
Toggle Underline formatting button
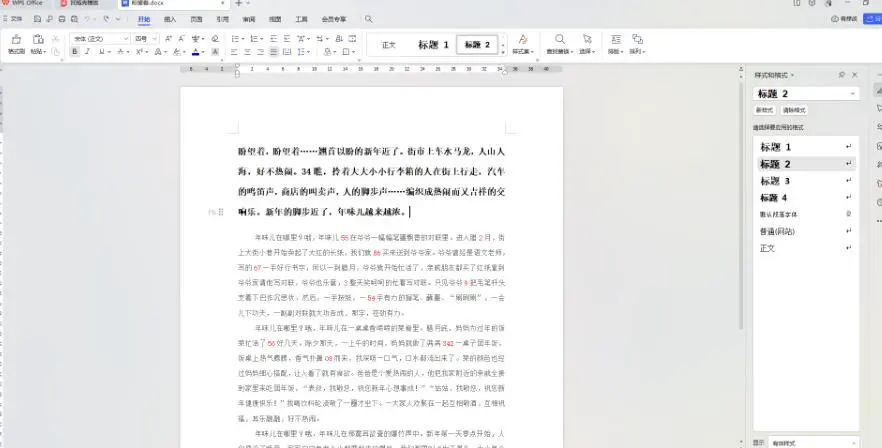pyautogui.click(x=102, y=52)
